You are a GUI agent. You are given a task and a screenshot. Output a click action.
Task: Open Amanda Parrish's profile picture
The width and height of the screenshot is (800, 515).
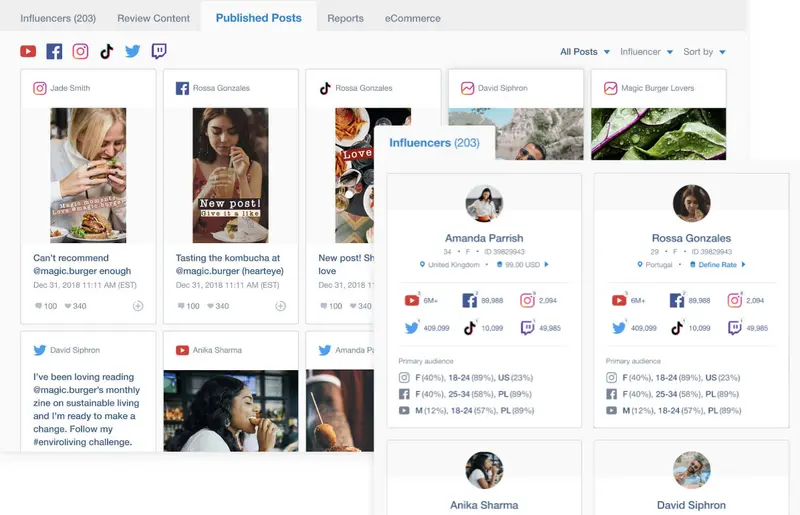484,203
